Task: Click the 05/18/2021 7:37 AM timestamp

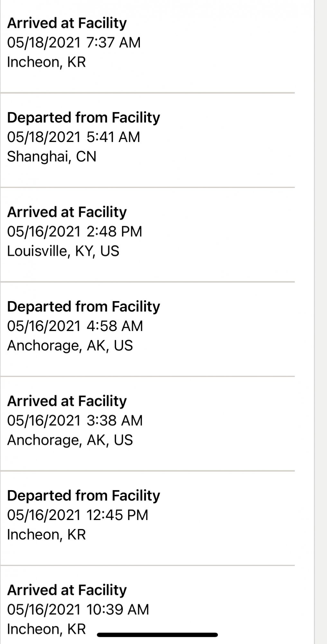Action: point(74,43)
